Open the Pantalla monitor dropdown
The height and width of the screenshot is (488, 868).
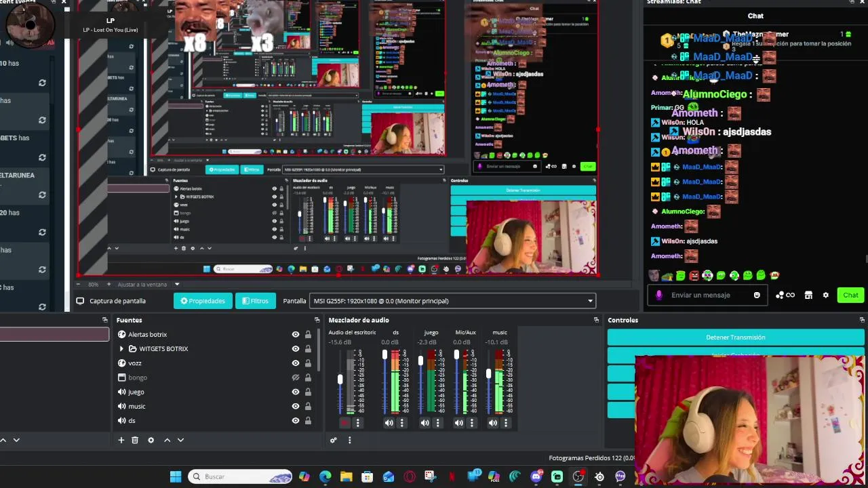pyautogui.click(x=452, y=301)
